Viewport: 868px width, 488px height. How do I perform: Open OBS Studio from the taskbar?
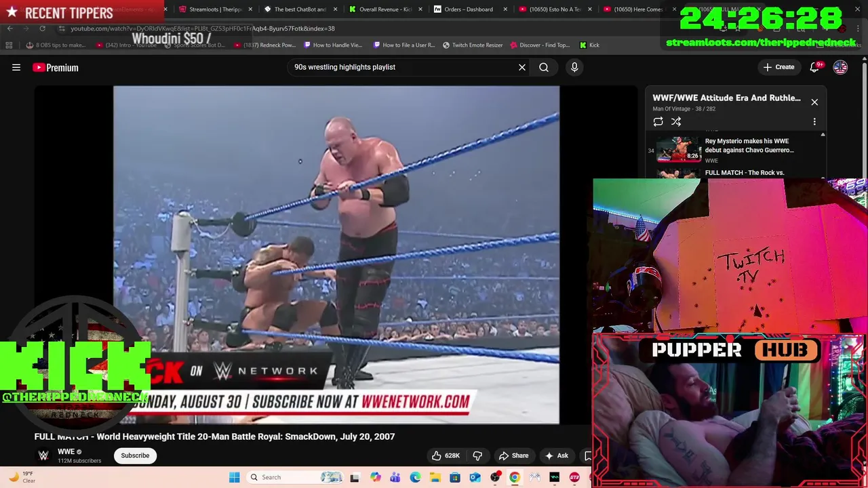tap(495, 477)
